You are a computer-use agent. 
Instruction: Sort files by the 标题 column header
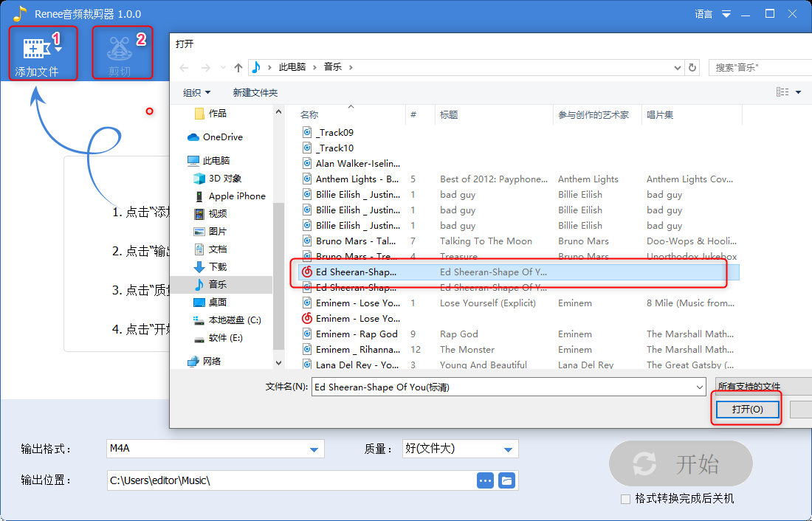coord(449,115)
